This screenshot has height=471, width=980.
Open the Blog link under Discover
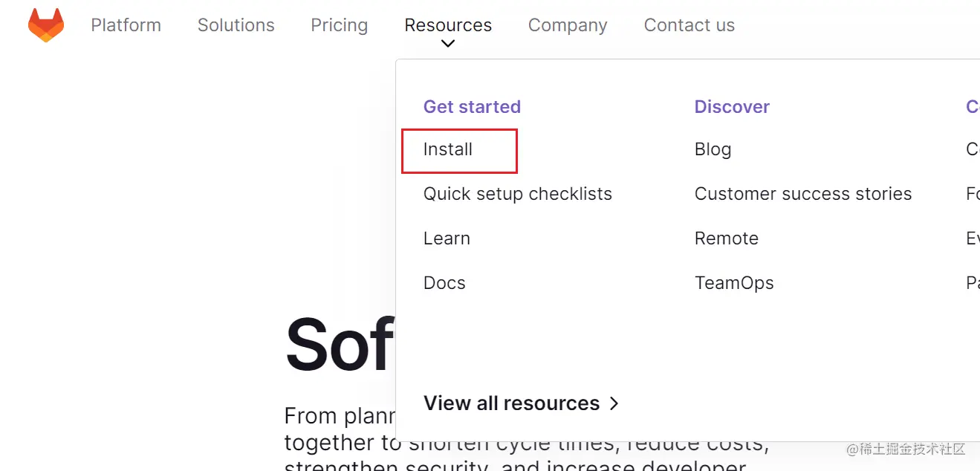click(x=713, y=149)
